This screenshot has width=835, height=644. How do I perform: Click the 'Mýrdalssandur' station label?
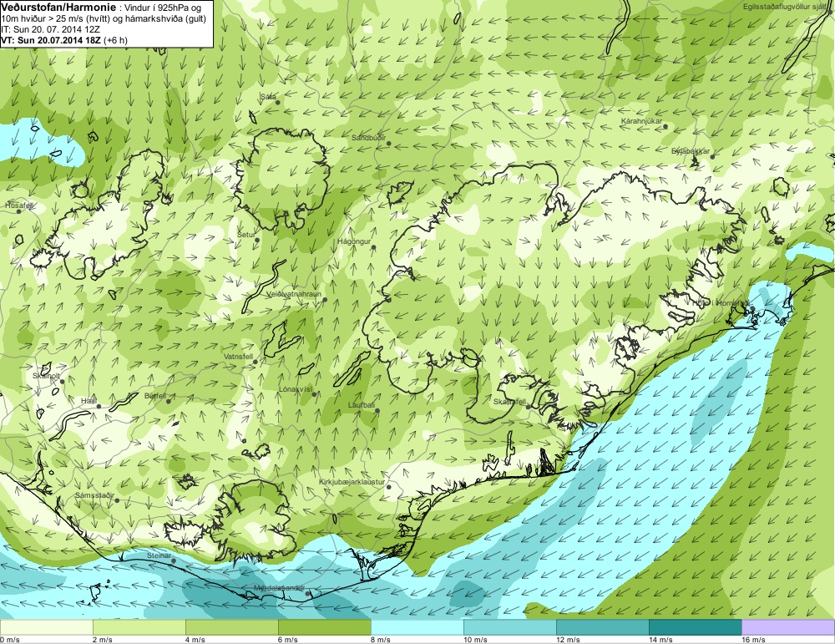click(x=279, y=589)
